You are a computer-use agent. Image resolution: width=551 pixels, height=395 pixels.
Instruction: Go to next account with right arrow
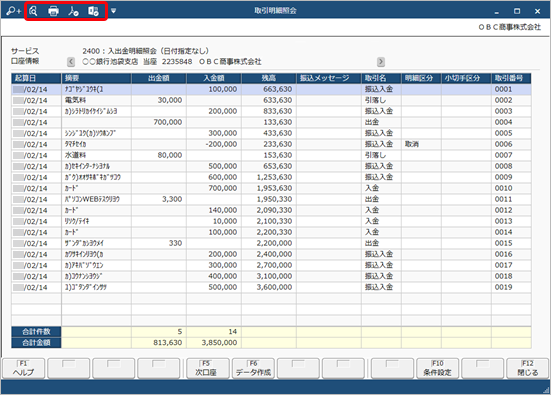tap(381, 62)
